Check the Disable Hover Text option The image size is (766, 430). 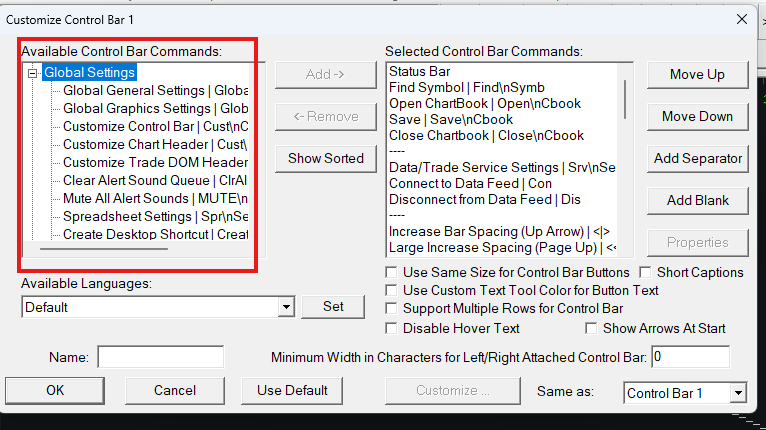click(x=393, y=328)
